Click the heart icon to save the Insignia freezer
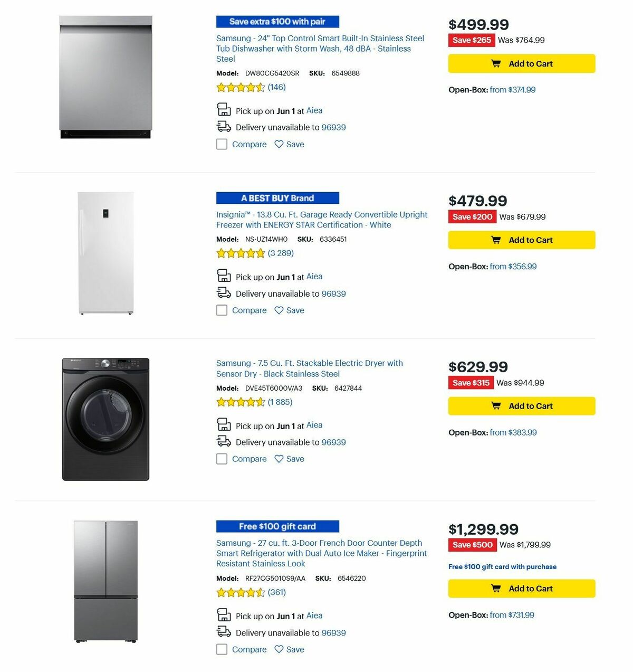Screen dimensions: 633x672 coord(279,310)
